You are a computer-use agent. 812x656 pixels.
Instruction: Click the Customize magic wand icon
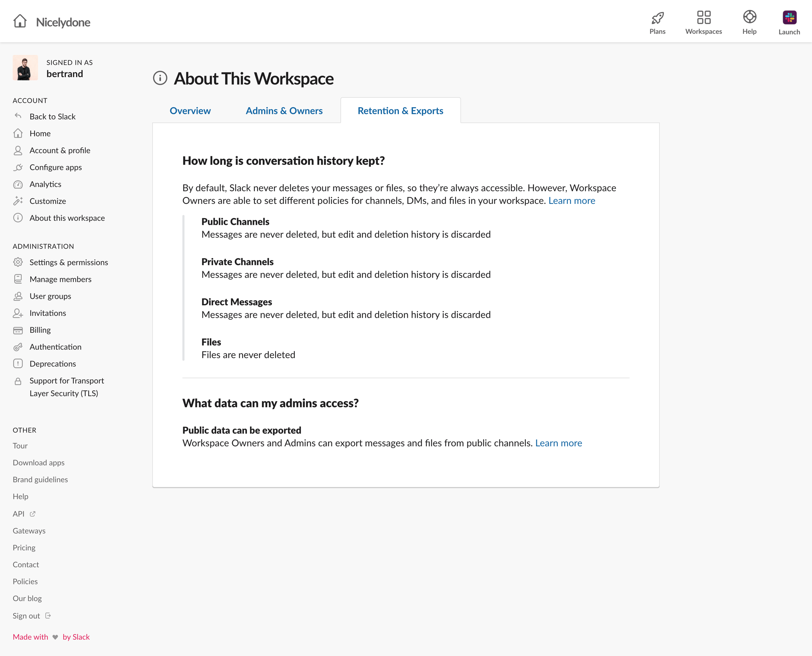pyautogui.click(x=18, y=201)
